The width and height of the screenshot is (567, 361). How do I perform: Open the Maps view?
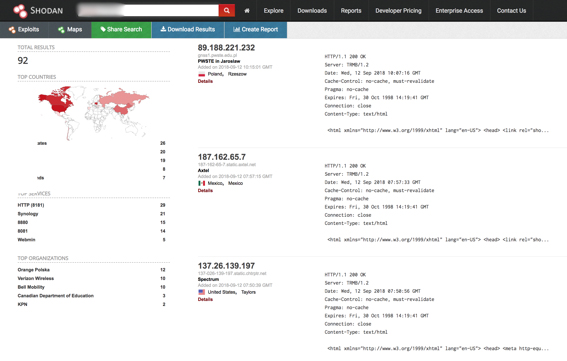click(x=70, y=30)
